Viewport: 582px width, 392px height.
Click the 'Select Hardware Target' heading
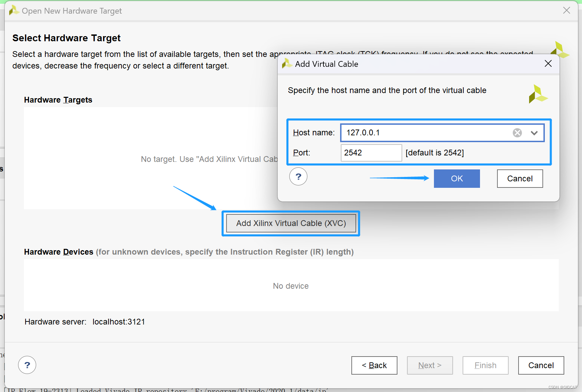pyautogui.click(x=67, y=38)
